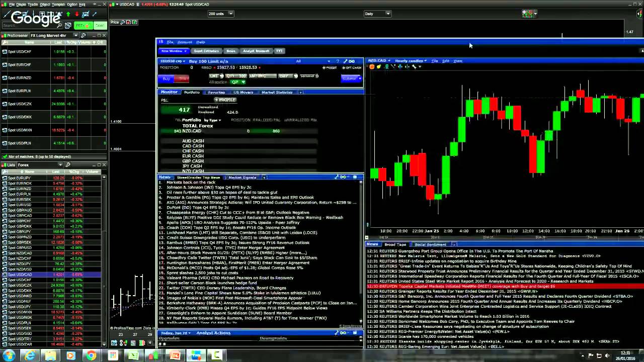Open File Explorer folder from taskbar
Screen dimensions: 644x362
tap(50, 355)
